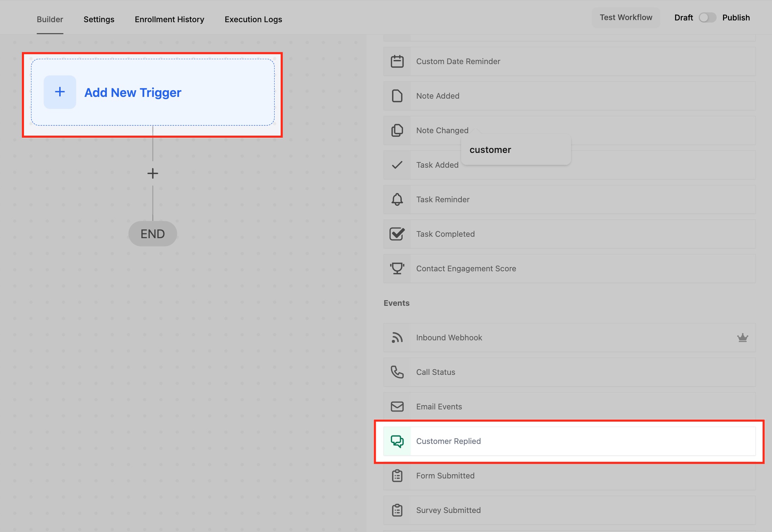
Task: Select the Contact Engagement Score trophy icon
Action: [397, 268]
